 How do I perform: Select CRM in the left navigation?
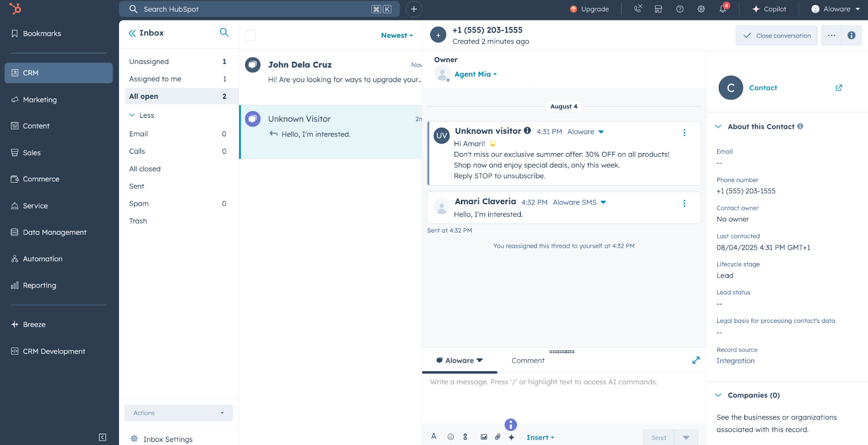point(59,73)
